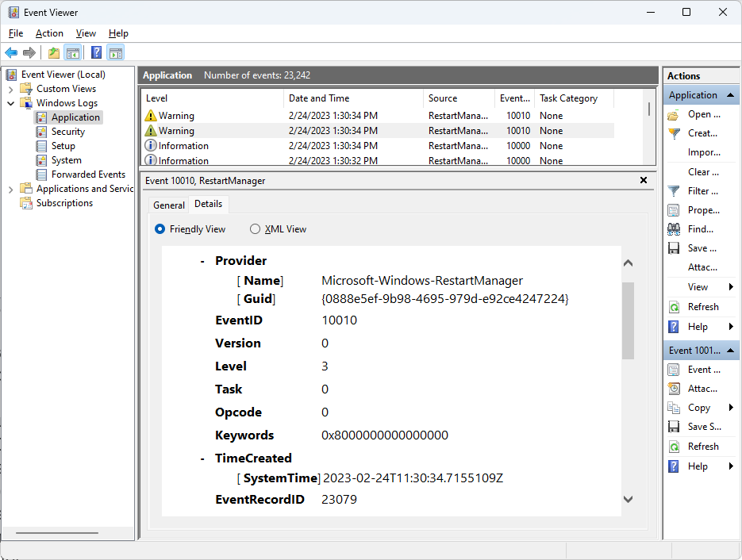Screen dimensions: 742x560
Task: Click Clear Log in Actions pane
Action: [703, 172]
